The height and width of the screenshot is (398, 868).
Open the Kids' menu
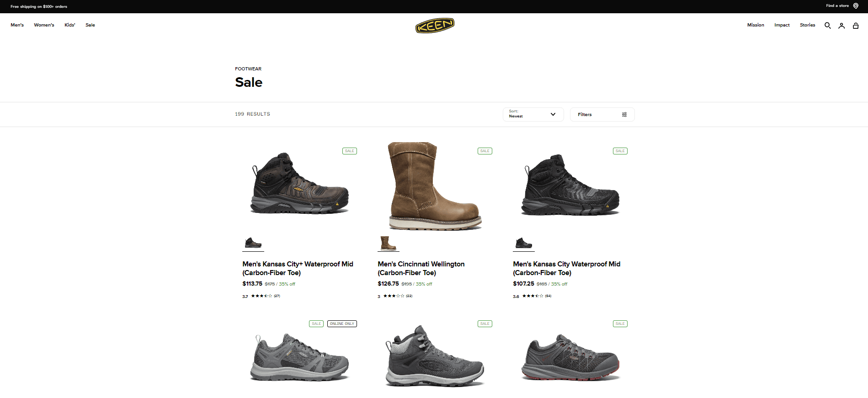point(70,25)
